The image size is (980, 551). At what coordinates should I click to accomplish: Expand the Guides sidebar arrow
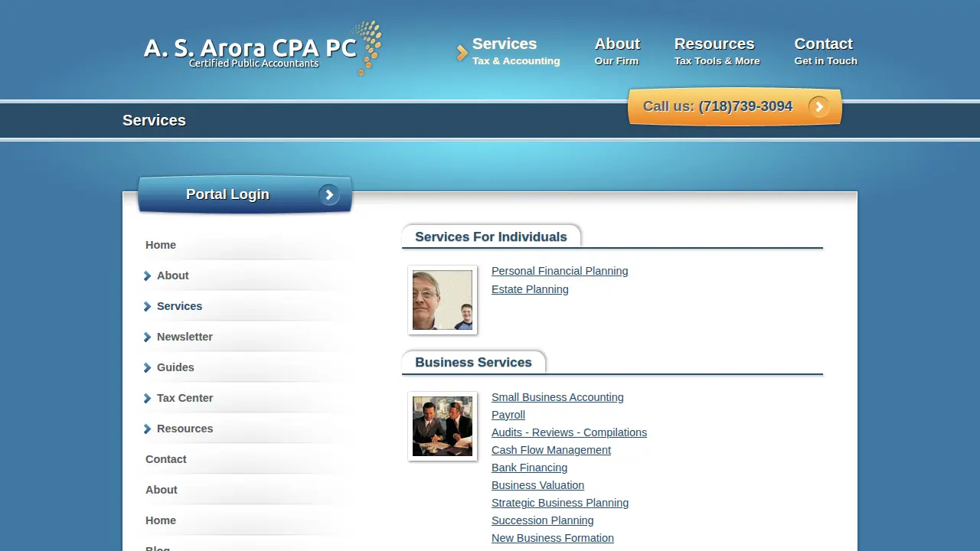click(x=147, y=368)
